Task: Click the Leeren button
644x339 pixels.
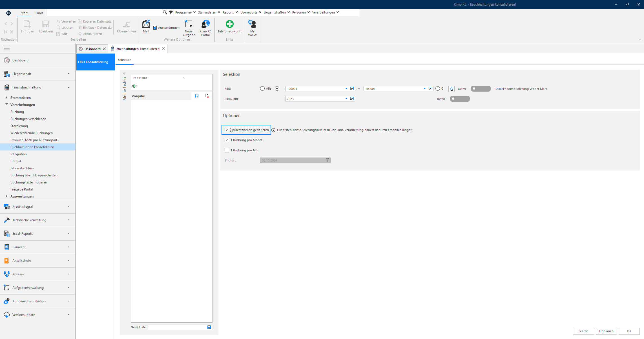Action: [583, 331]
